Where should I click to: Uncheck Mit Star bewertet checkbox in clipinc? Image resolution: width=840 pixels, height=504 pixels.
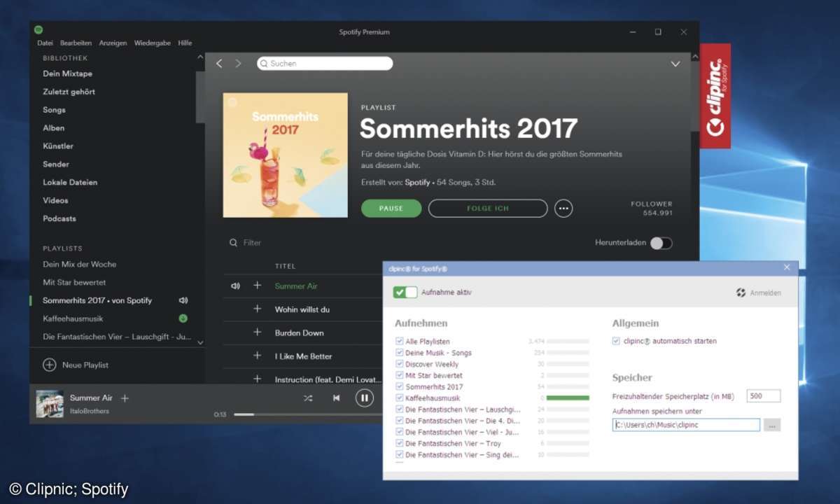(x=400, y=375)
